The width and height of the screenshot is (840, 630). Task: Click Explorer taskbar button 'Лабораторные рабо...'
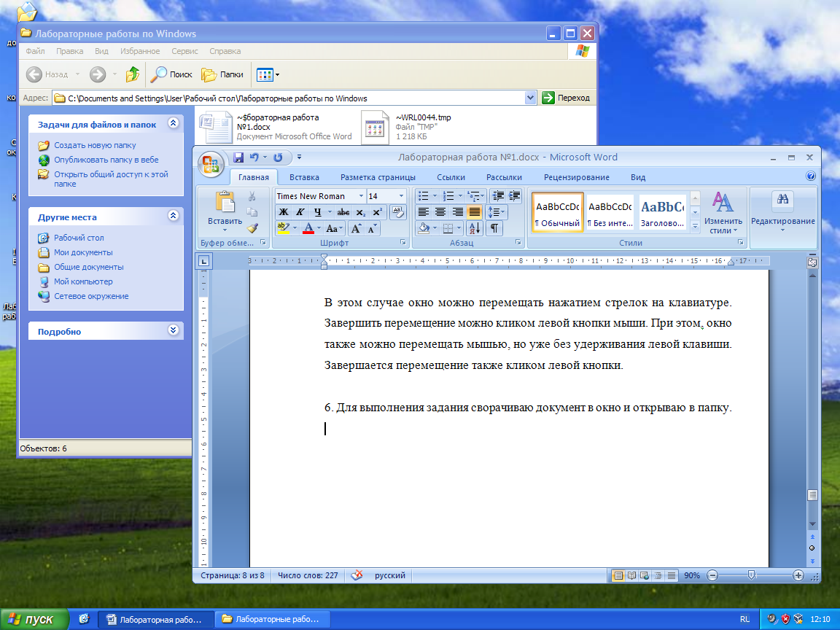[x=272, y=619]
